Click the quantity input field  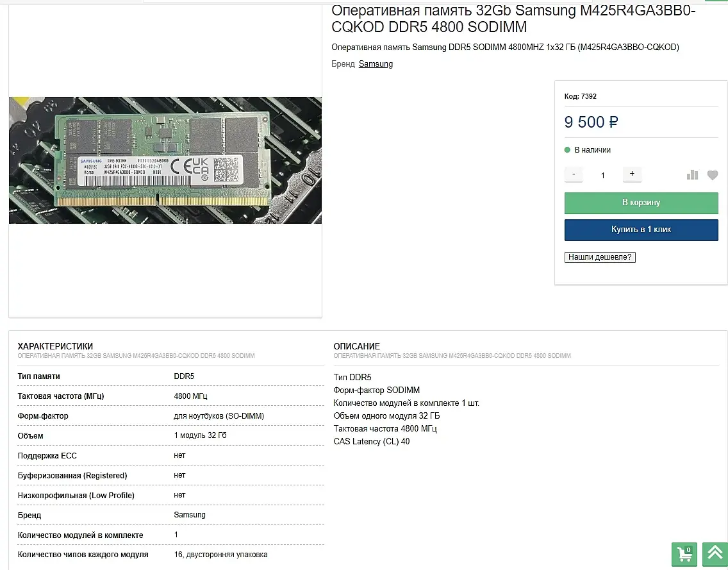(602, 175)
